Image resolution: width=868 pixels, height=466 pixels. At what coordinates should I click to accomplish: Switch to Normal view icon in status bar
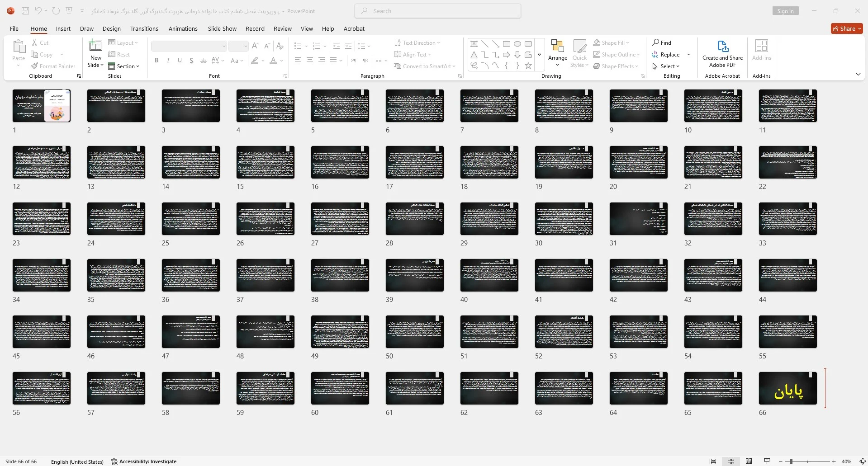tap(713, 461)
